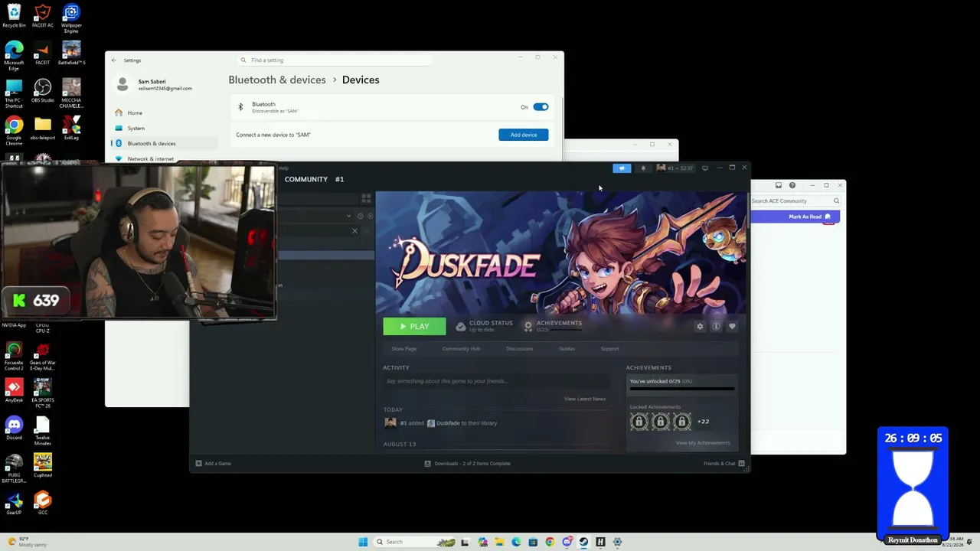The height and width of the screenshot is (551, 980).
Task: Open GearUP desktop icon
Action: pyautogui.click(x=14, y=503)
